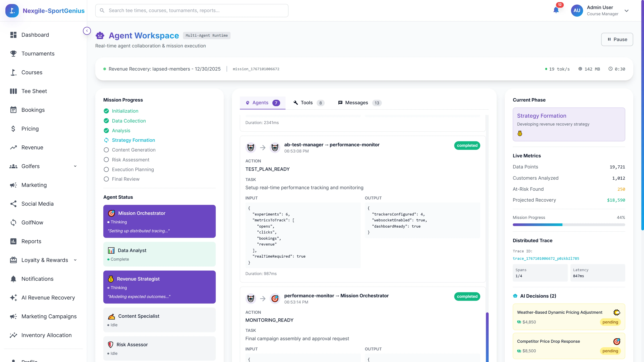The width and height of the screenshot is (644, 362).
Task: Select the GolfNow sync icon
Action: 13,222
